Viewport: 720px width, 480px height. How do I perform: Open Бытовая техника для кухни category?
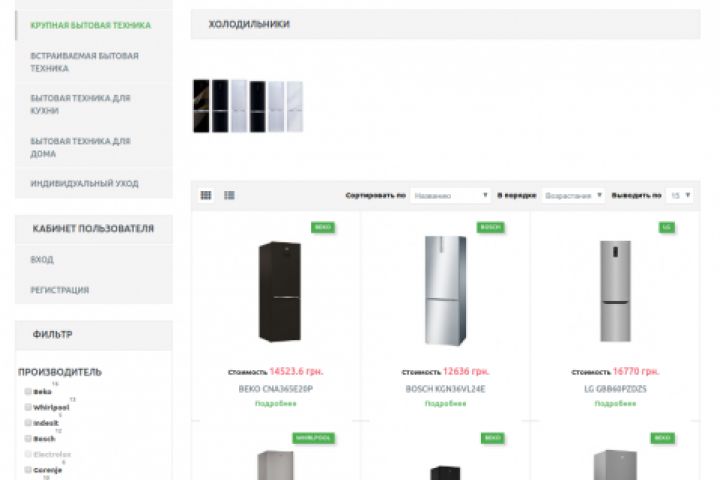pos(80,104)
